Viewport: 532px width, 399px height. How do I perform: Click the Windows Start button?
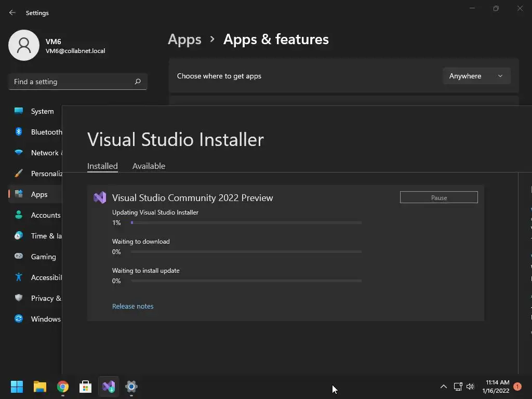tap(17, 387)
